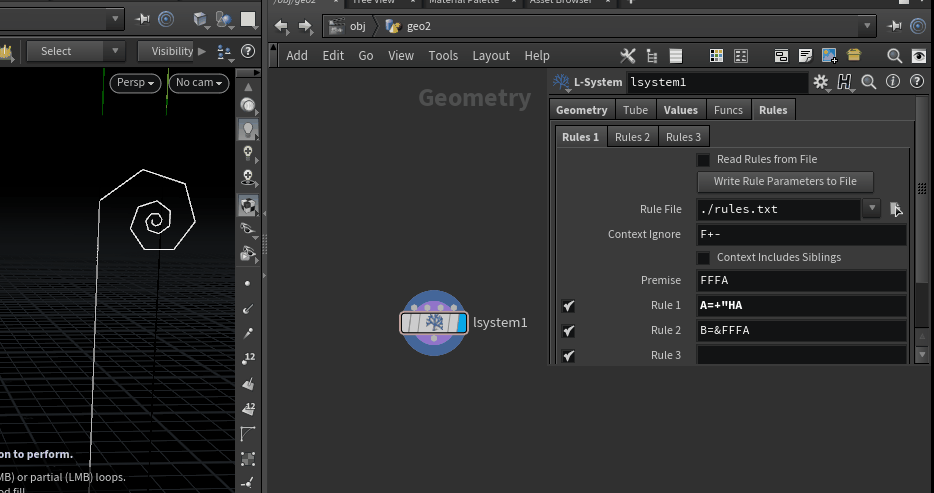Switch to the Values tab
Viewport: 934px width, 493px height.
click(680, 110)
